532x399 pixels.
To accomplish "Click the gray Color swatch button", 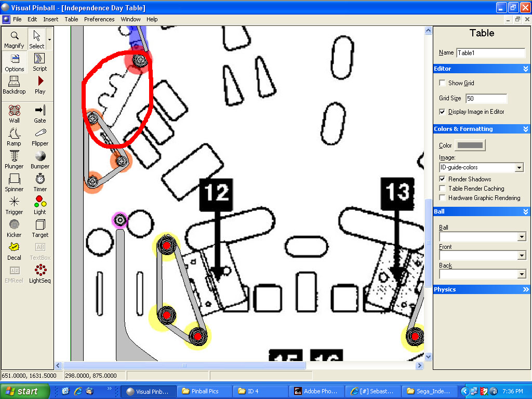I will point(470,145).
